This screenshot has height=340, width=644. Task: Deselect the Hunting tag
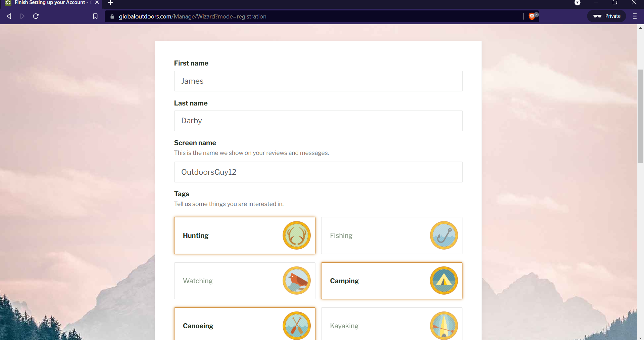[245, 236]
